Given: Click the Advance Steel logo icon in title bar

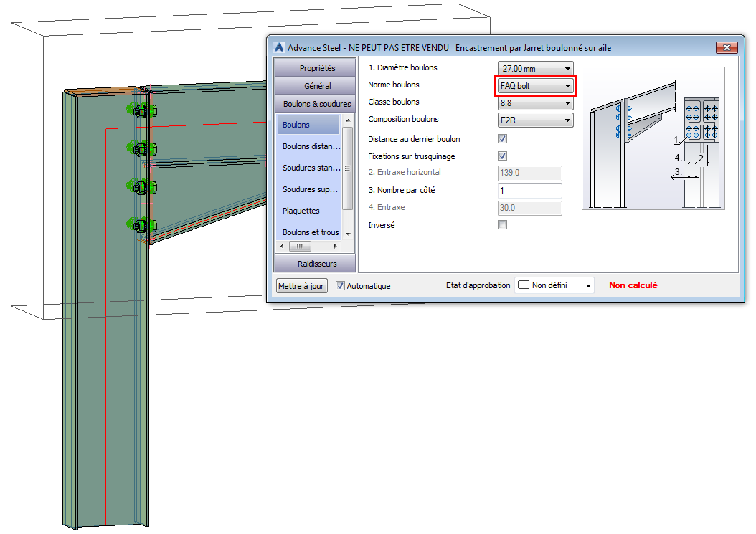Looking at the screenshot, I should (279, 47).
